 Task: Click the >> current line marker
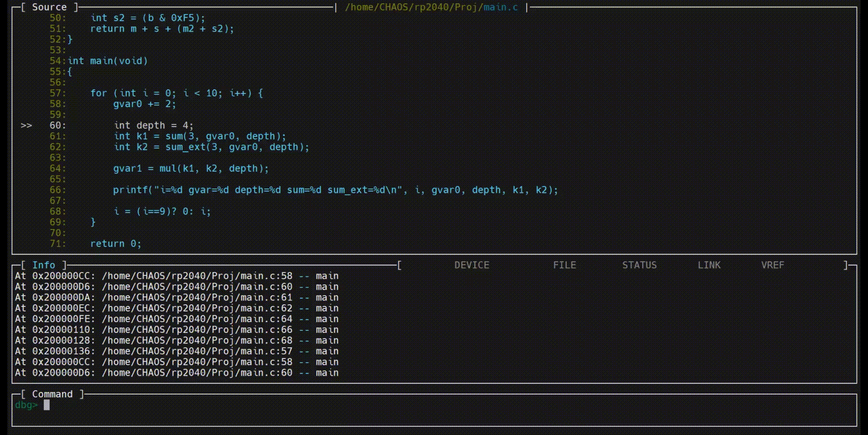point(26,126)
